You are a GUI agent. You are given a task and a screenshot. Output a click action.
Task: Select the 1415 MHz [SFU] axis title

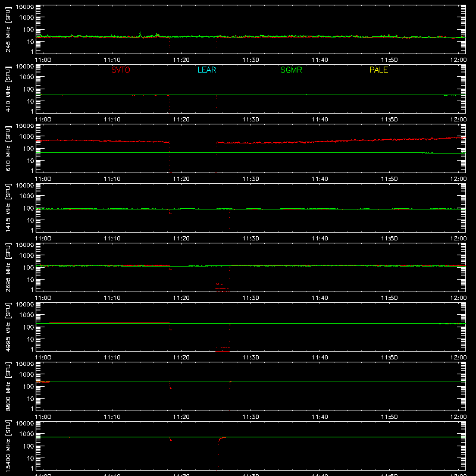click(x=8, y=208)
